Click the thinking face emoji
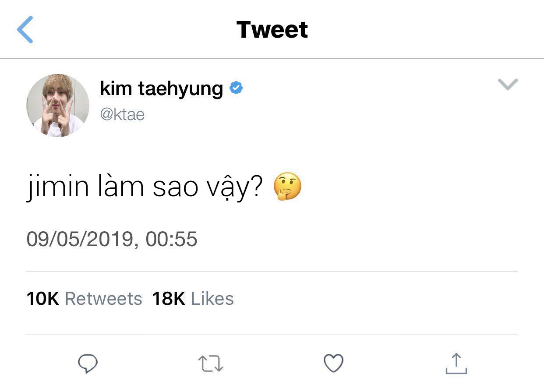 click(287, 187)
